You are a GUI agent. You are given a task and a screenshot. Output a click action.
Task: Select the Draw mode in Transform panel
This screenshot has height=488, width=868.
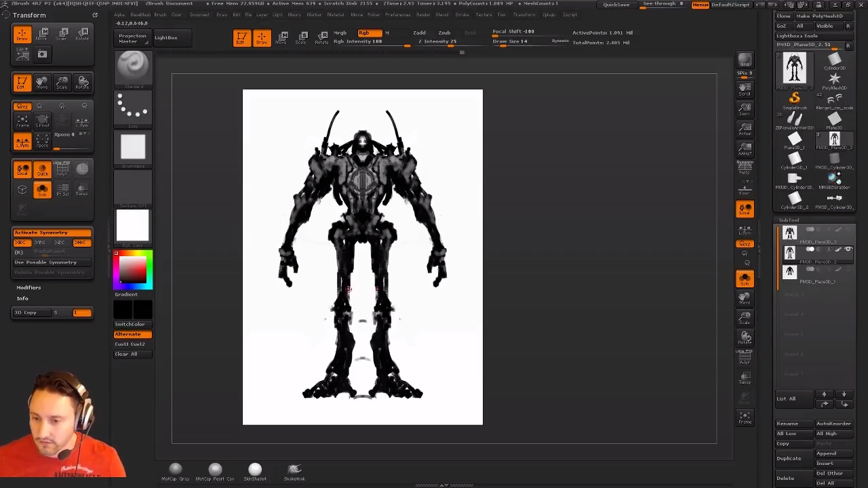point(22,34)
